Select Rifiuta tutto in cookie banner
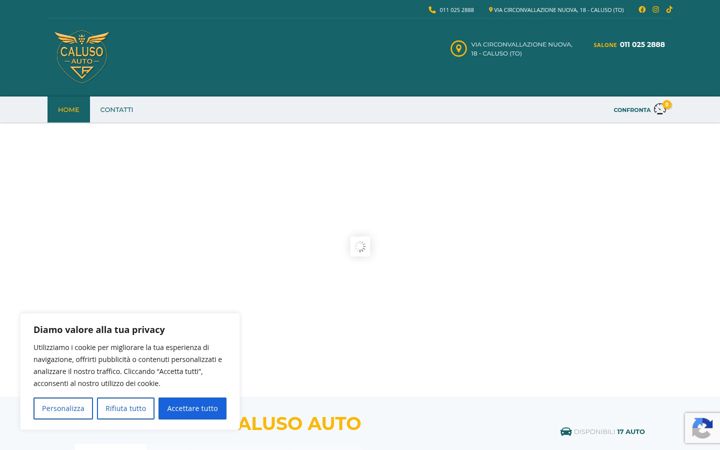The width and height of the screenshot is (720, 450). (x=125, y=408)
